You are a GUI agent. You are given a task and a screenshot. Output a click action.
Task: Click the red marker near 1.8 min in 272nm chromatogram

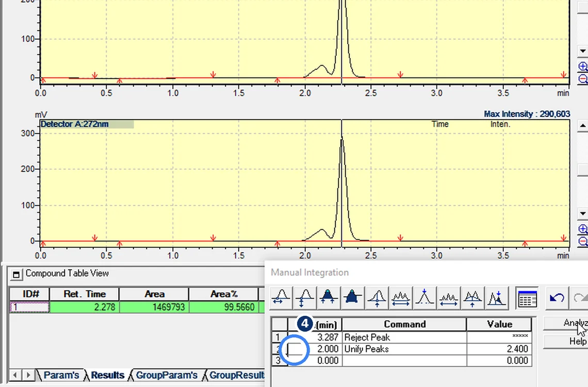(277, 244)
